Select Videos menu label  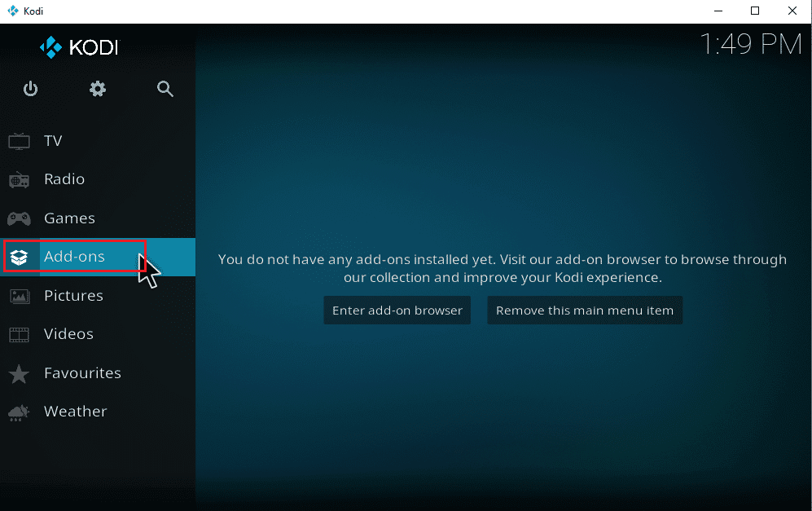pos(69,334)
